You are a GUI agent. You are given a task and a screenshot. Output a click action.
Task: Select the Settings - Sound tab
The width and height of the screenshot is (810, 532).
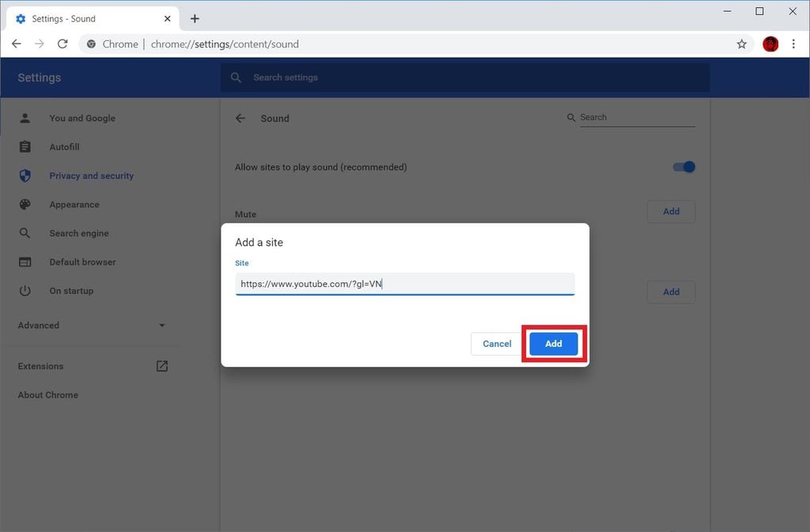(x=93, y=18)
